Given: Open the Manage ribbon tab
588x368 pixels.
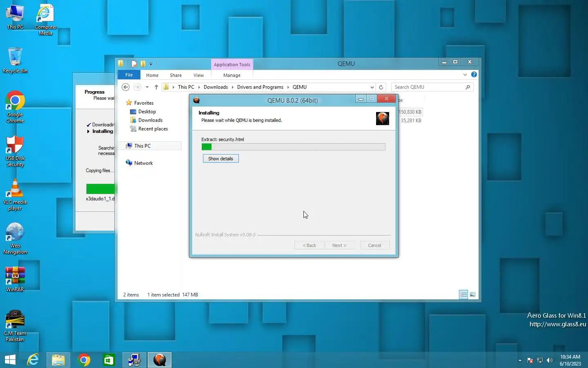Looking at the screenshot, I should 232,75.
